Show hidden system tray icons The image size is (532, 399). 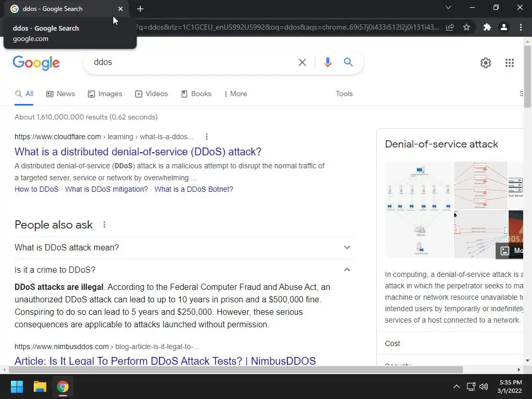(x=457, y=387)
